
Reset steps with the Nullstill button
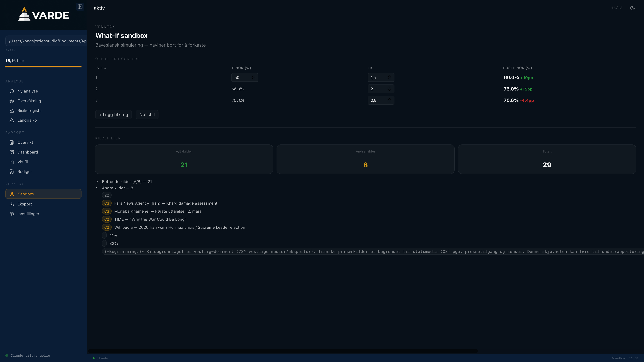coord(147,115)
